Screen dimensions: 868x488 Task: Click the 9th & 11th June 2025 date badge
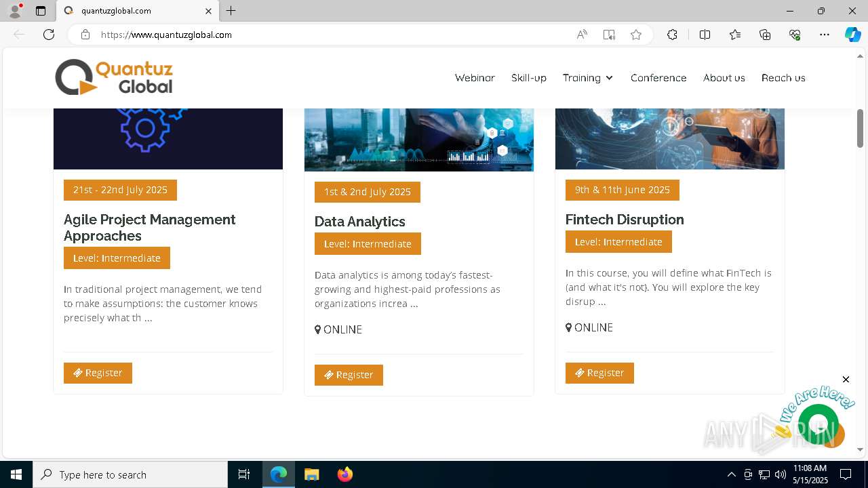[623, 190]
